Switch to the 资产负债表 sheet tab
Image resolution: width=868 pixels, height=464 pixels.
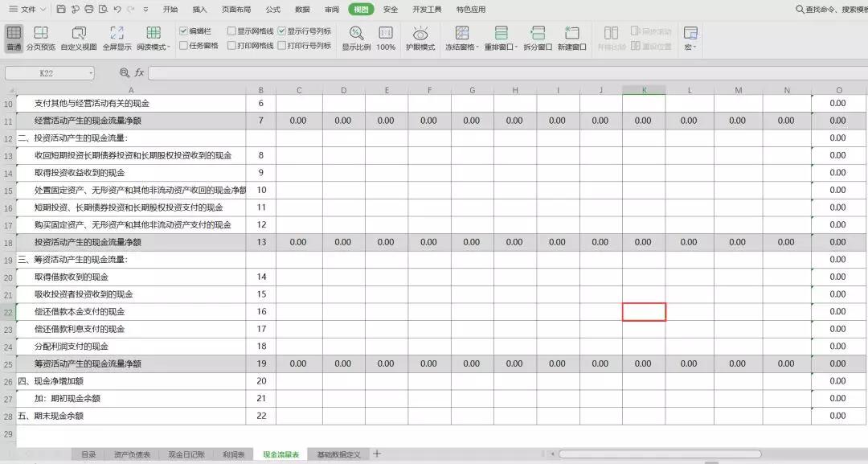tap(133, 454)
